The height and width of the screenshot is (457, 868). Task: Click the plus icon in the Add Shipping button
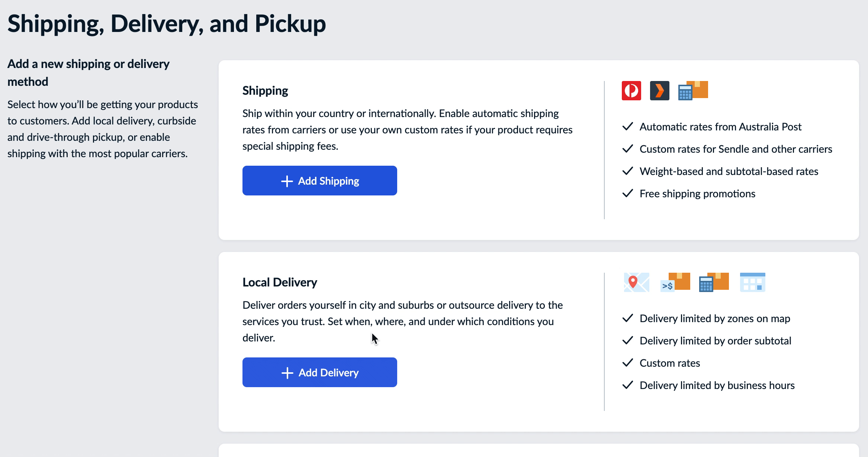tap(287, 181)
